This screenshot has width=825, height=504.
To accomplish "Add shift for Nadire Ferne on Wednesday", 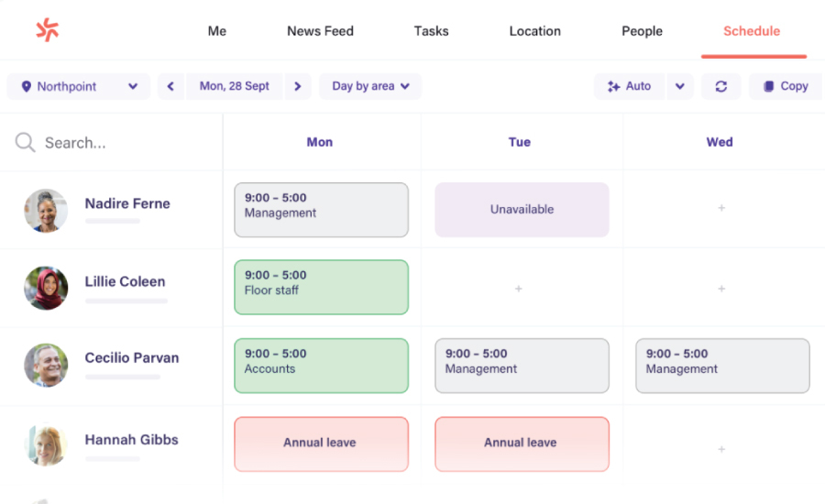I will click(721, 209).
